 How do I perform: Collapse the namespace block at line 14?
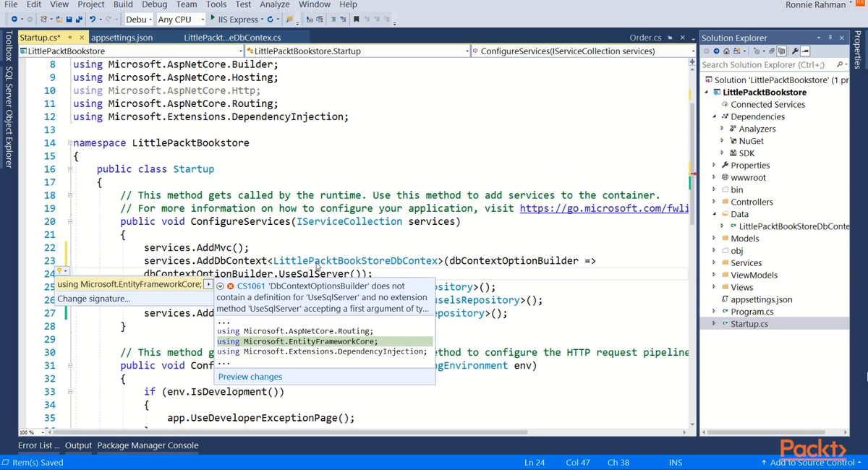coord(70,143)
